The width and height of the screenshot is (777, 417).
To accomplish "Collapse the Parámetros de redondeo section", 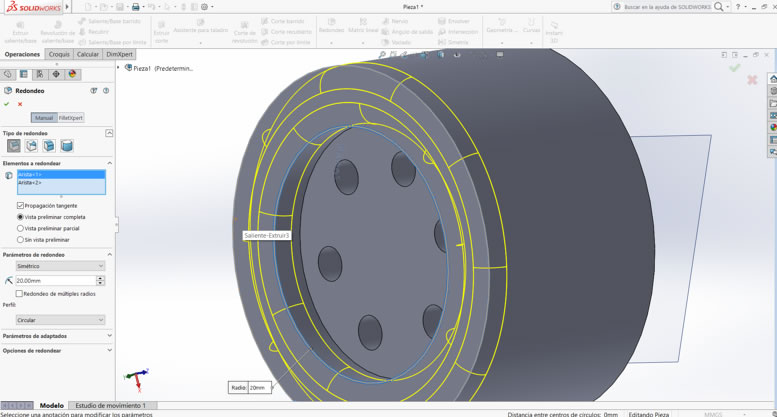I will (110, 255).
